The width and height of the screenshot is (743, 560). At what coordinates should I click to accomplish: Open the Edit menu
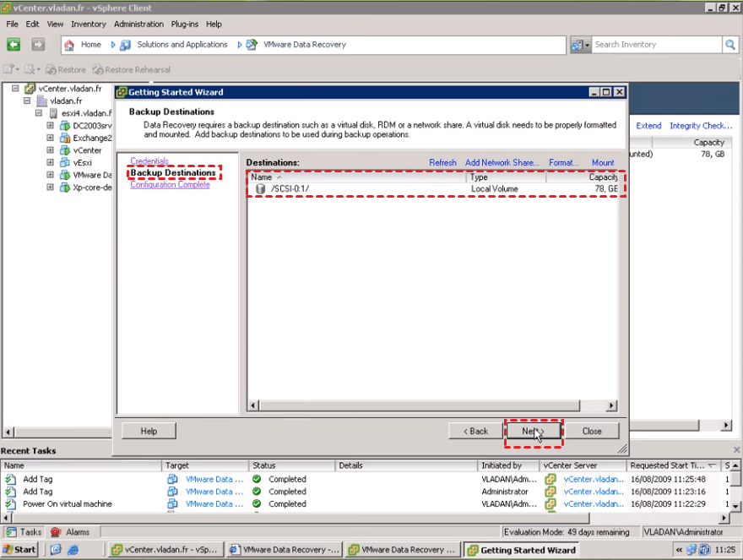coord(32,24)
